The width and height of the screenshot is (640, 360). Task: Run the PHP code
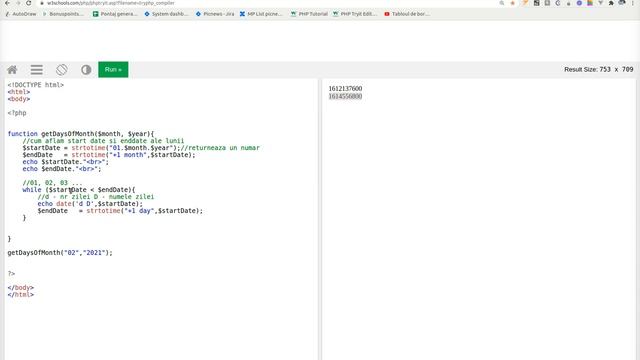point(113,69)
